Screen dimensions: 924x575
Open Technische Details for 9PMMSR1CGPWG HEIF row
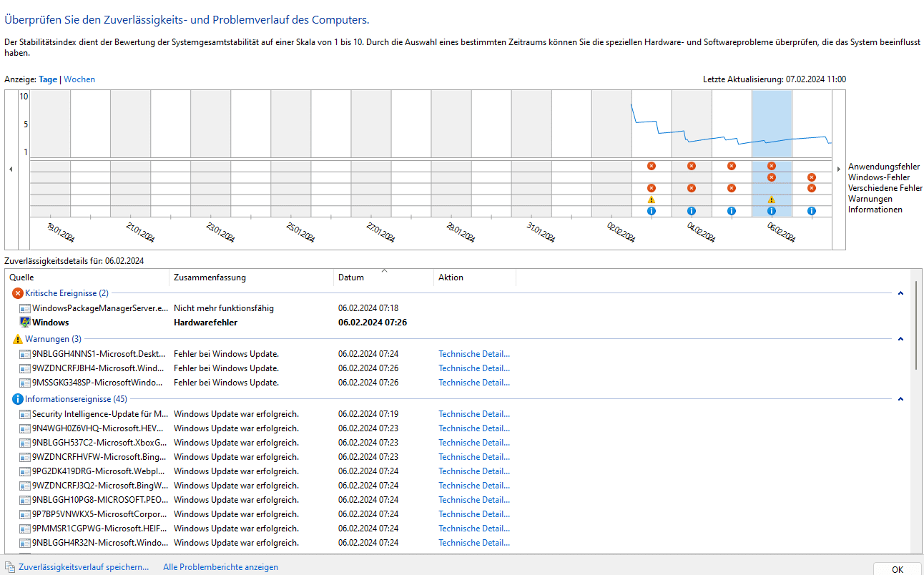tap(474, 529)
